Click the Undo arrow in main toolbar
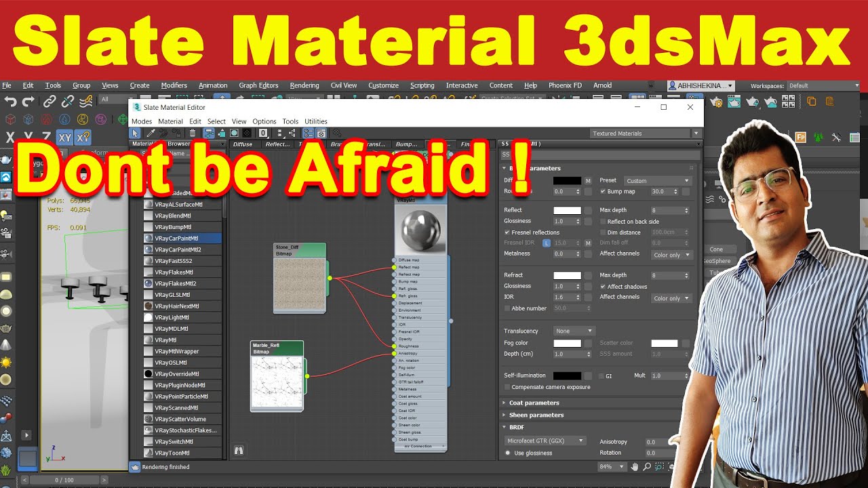The image size is (868, 488). (10, 102)
